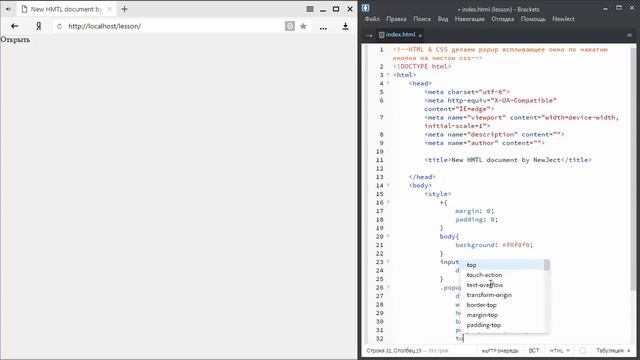This screenshot has height=360, width=640.
Task: Collapse the head fold arrow on line 4
Action: coord(388,83)
